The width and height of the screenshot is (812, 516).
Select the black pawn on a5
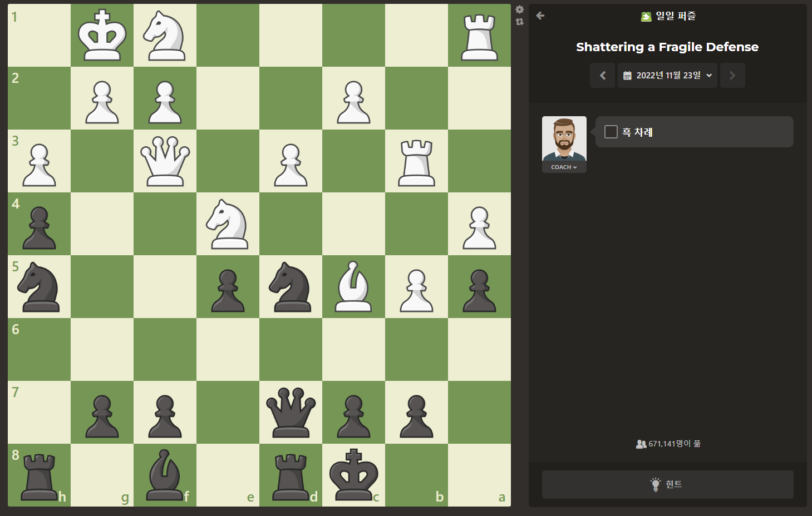tap(480, 291)
